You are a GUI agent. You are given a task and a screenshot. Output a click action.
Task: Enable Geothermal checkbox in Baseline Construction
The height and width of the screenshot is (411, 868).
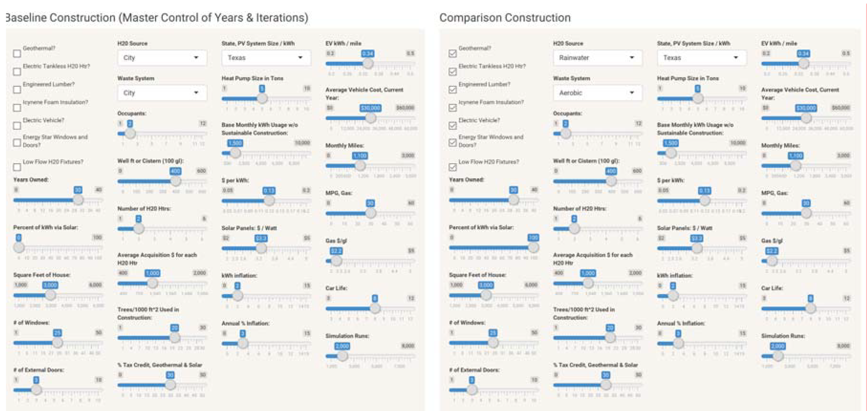tap(17, 53)
